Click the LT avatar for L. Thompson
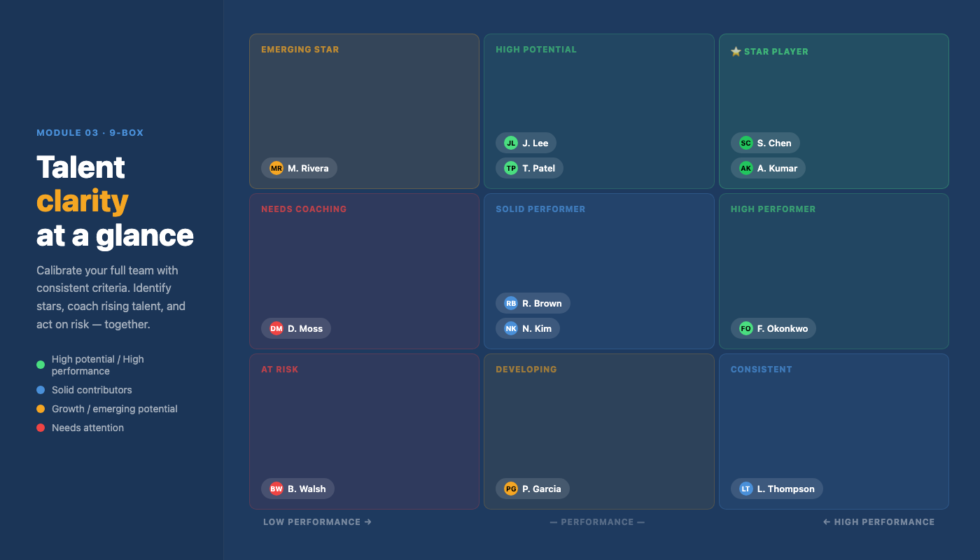The width and height of the screenshot is (980, 560). [746, 489]
